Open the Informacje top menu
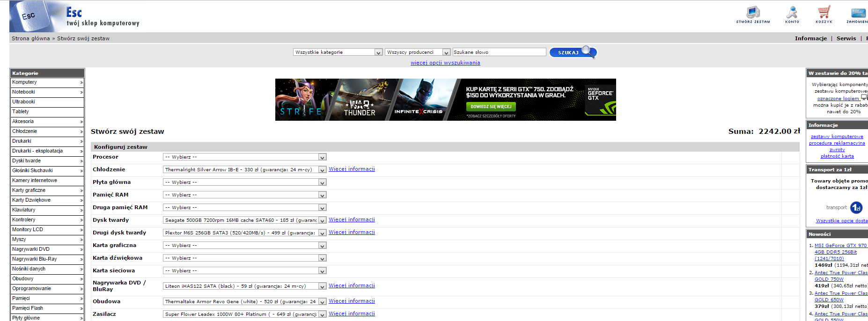 [x=811, y=38]
